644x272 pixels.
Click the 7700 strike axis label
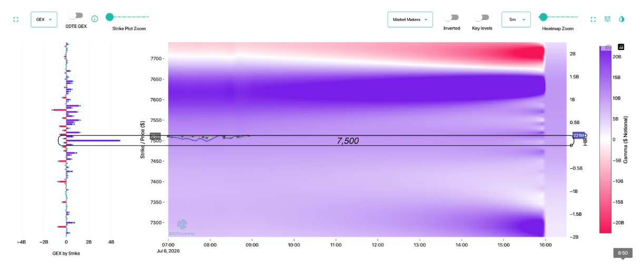(x=155, y=59)
